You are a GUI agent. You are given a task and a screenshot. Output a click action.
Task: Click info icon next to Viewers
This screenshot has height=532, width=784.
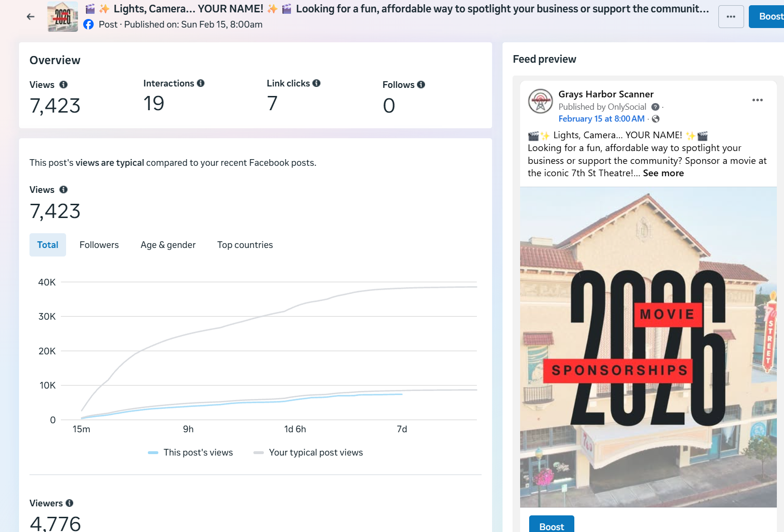pyautogui.click(x=69, y=503)
